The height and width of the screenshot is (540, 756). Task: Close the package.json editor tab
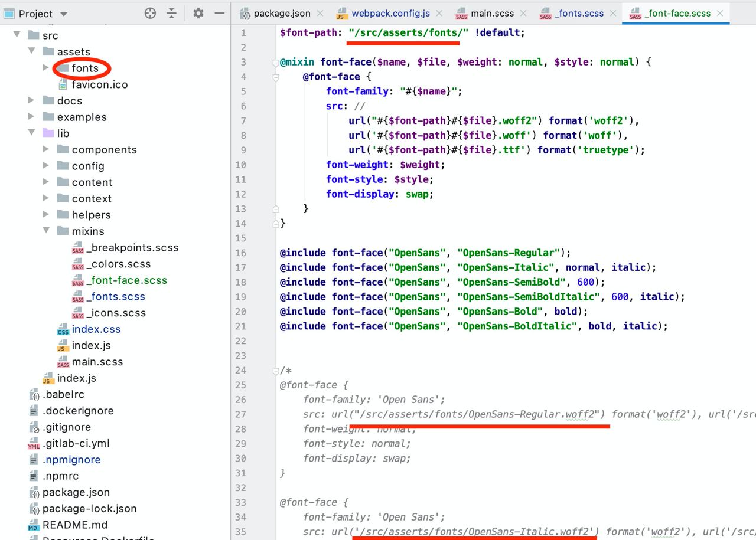[320, 13]
